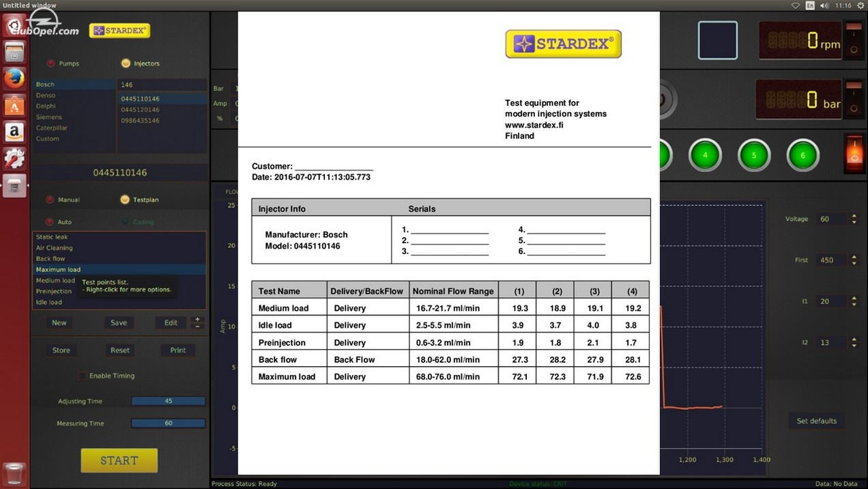Flip the rocker switch beside the bar display
Image resolution: width=868 pixels, height=489 pixels.
(853, 98)
